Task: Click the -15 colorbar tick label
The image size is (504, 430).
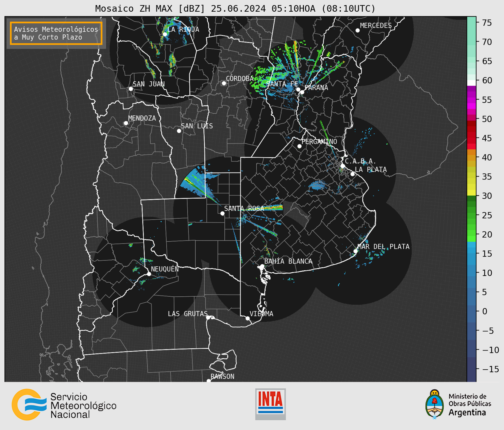Action: (491, 369)
